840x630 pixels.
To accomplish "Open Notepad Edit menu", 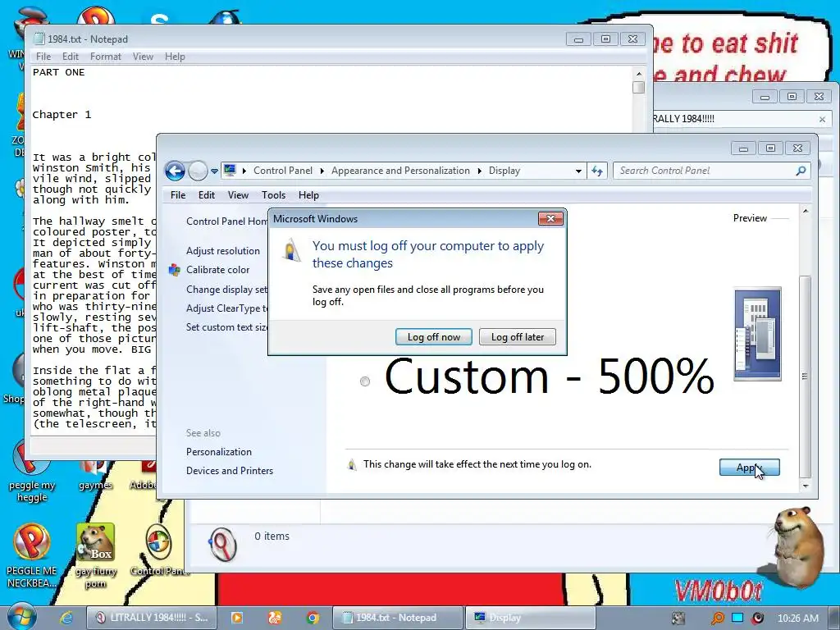I will (x=71, y=57).
